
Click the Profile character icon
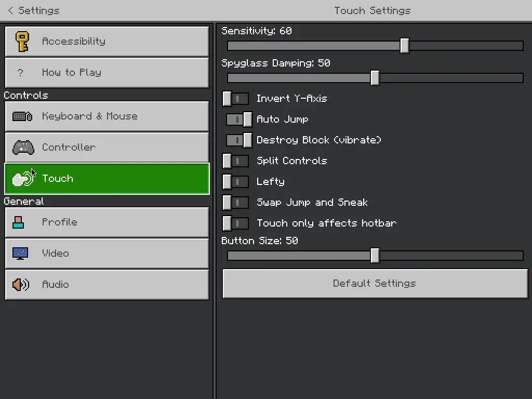pos(19,222)
